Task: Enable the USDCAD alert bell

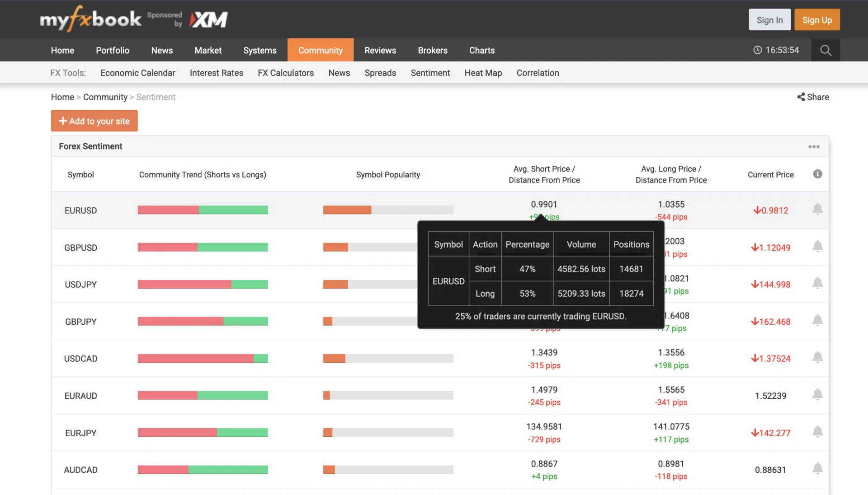Action: point(817,358)
